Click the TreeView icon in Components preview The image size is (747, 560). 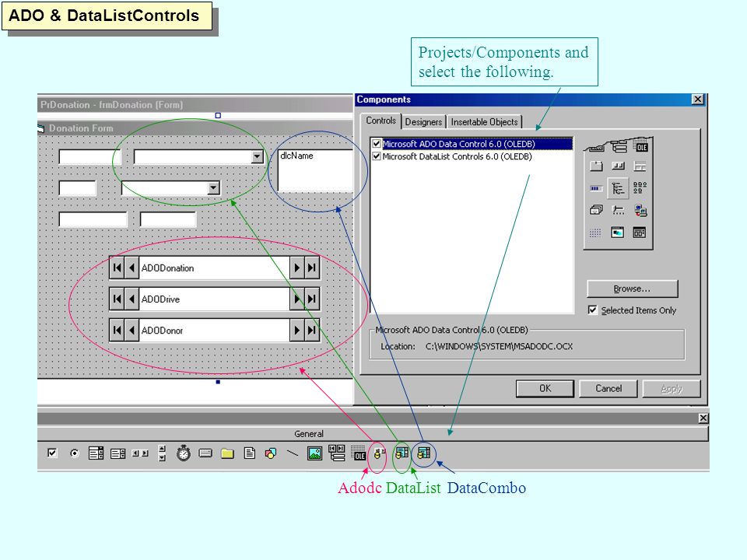pyautogui.click(x=618, y=188)
